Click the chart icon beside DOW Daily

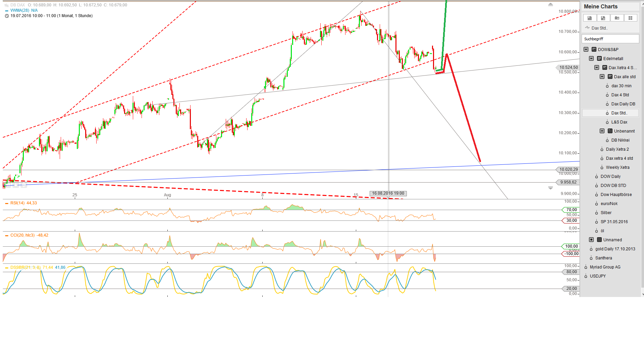tap(596, 177)
